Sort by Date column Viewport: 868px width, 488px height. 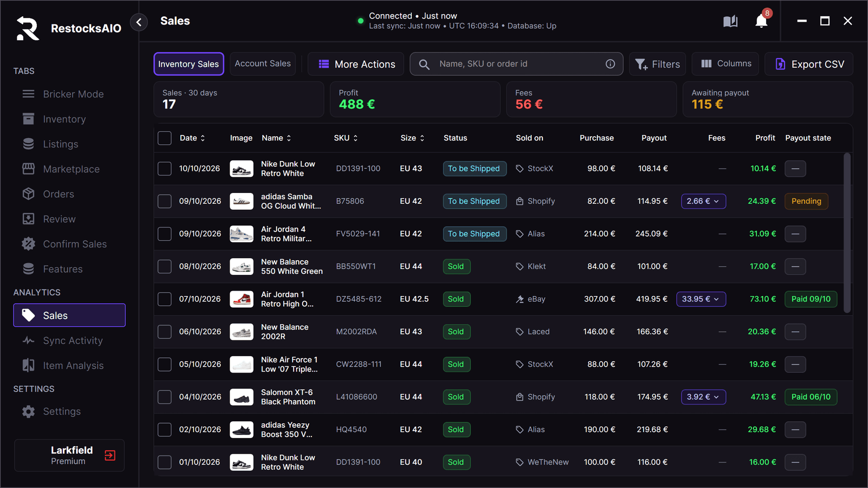click(x=193, y=138)
